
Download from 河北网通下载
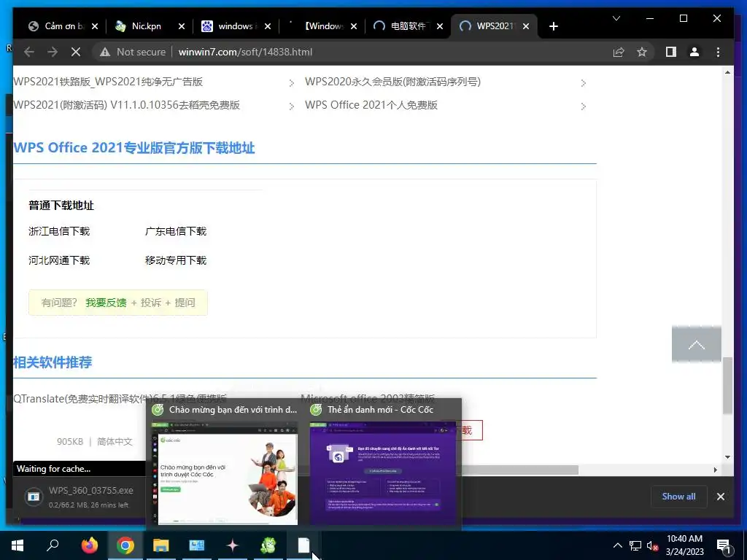[x=59, y=260]
